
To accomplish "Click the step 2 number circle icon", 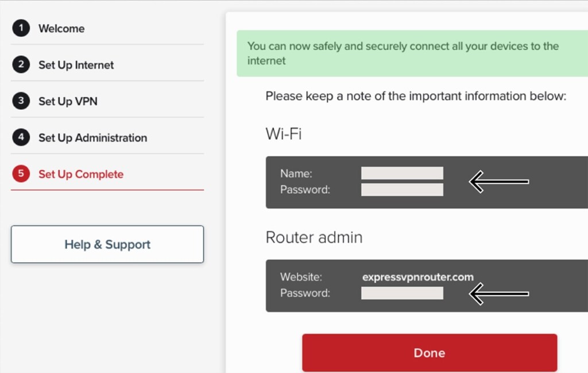I will (x=21, y=64).
